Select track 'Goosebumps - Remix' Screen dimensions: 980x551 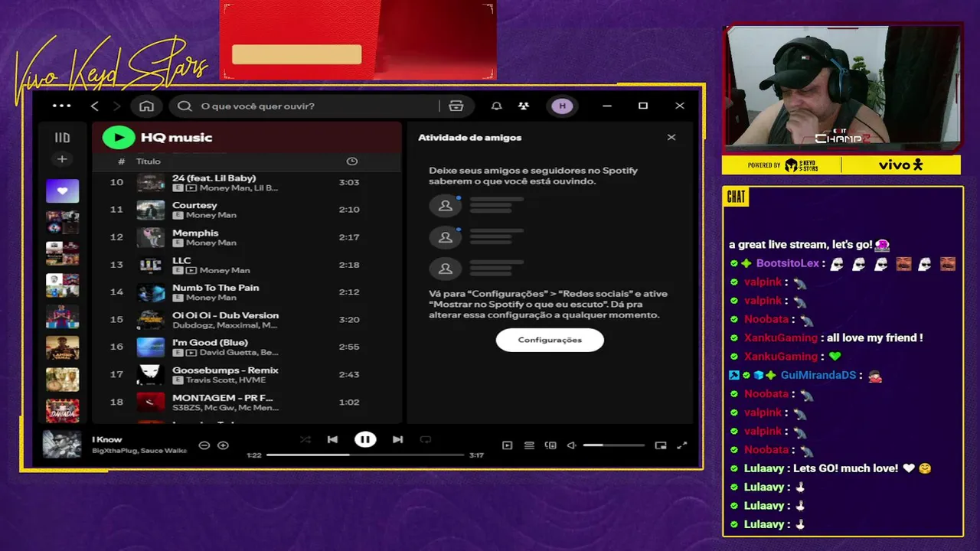(x=247, y=375)
